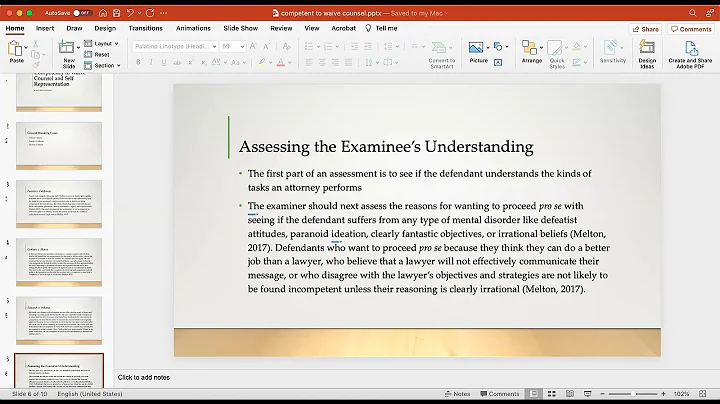Decrease font size with small A icon
The image size is (720, 404).
point(266,46)
